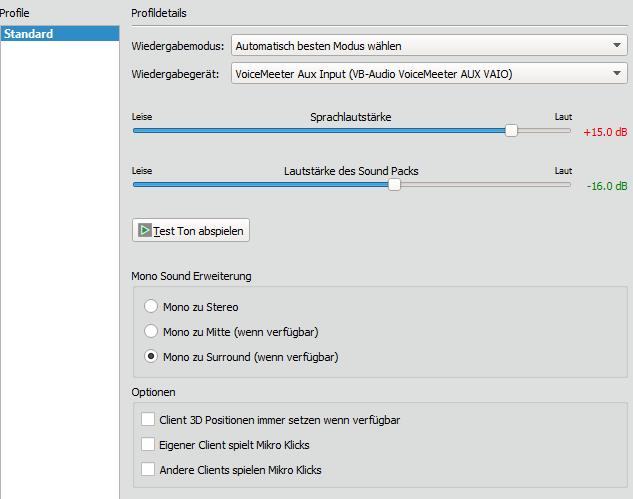This screenshot has width=633, height=499.
Task: Enable Andere Clients spielen Mikro Klicks
Action: (148, 470)
